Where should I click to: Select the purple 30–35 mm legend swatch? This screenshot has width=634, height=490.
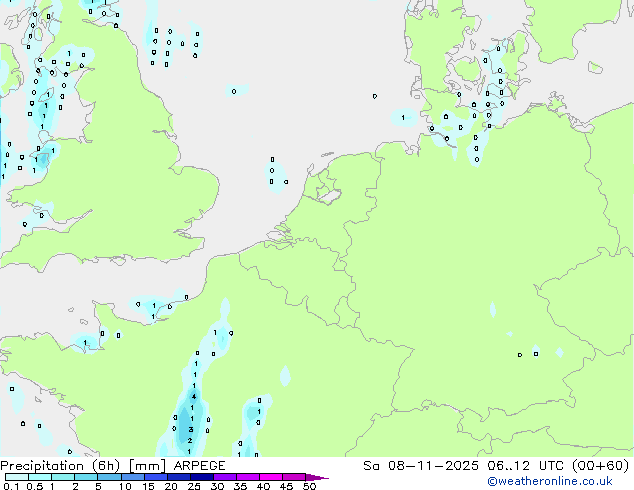[x=228, y=478]
